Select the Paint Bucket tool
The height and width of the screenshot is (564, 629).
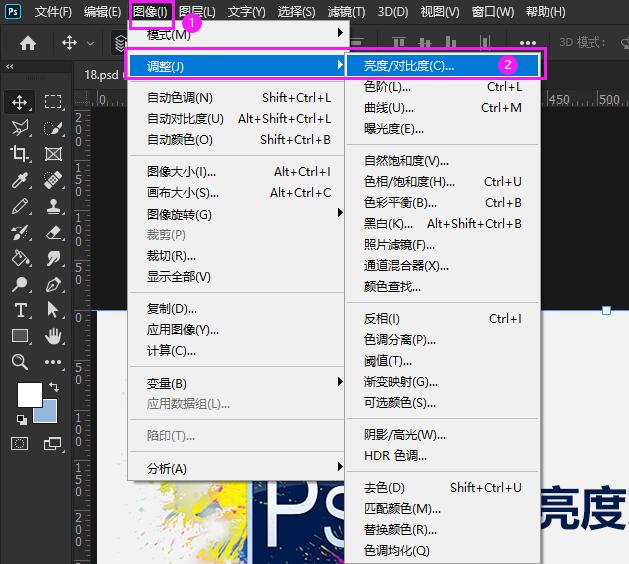tap(19, 258)
